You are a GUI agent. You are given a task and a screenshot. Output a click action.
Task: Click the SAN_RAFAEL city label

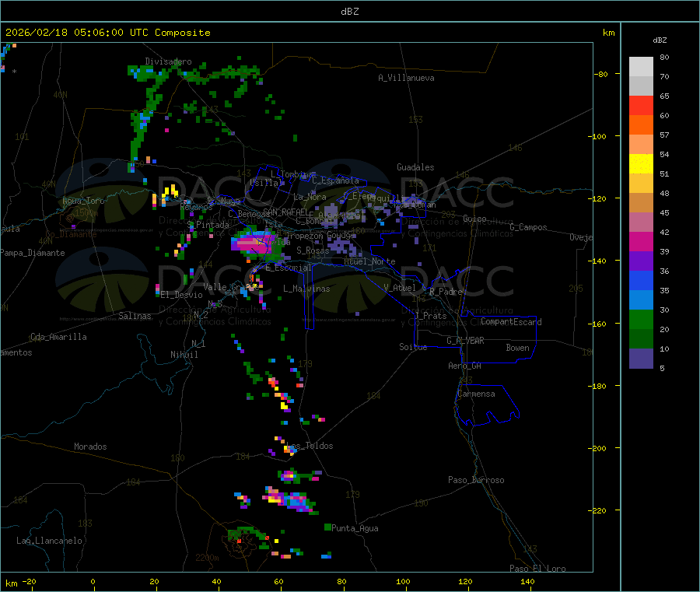click(x=285, y=212)
